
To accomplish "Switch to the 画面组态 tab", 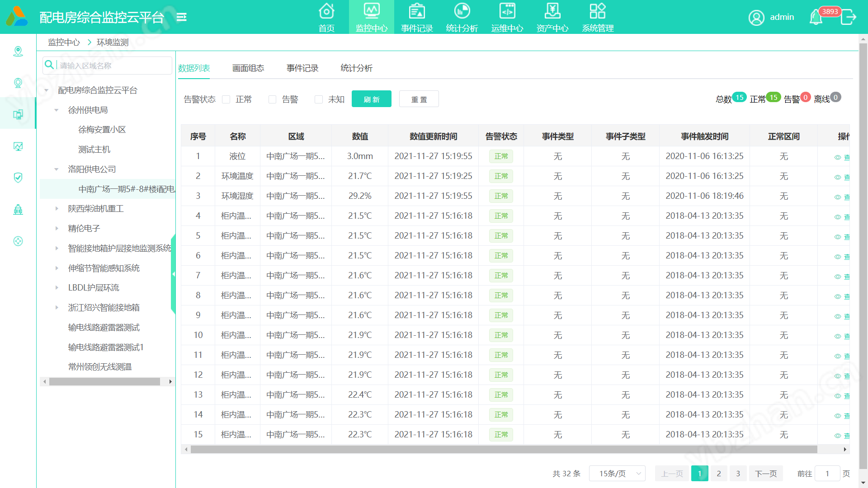I will tap(248, 68).
